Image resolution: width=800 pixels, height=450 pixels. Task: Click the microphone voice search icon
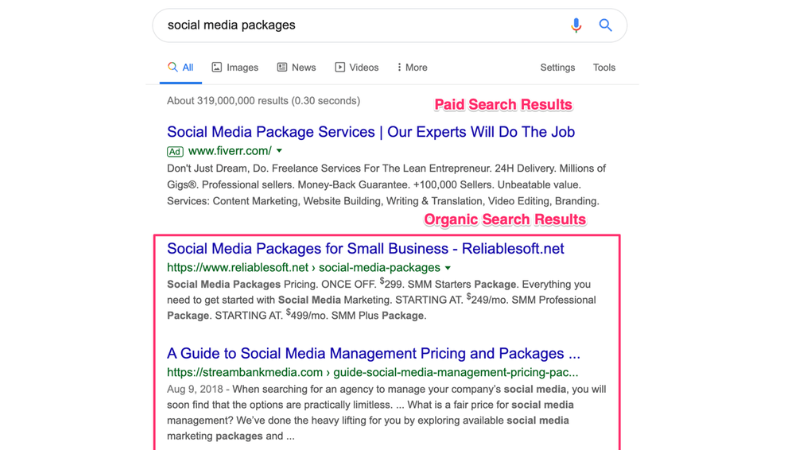pos(576,25)
